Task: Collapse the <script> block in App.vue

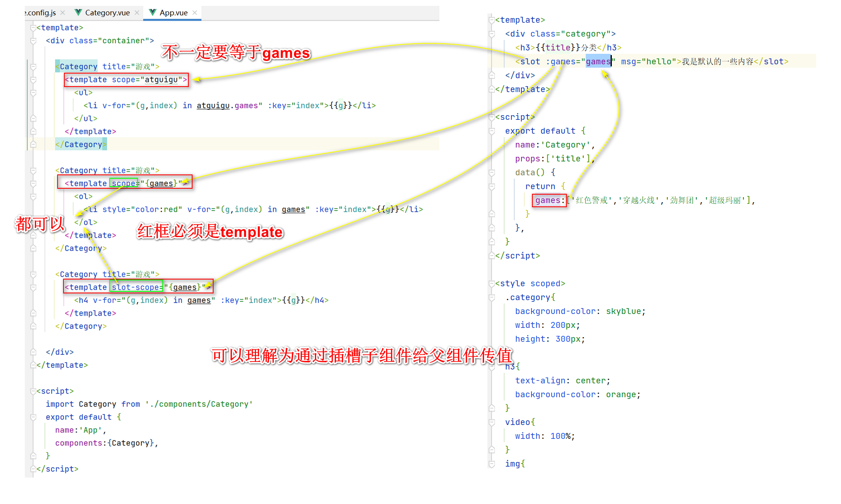Action: pyautogui.click(x=33, y=391)
